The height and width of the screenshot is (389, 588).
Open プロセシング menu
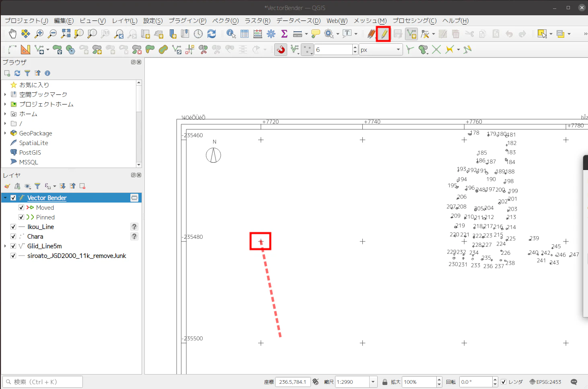click(x=415, y=20)
